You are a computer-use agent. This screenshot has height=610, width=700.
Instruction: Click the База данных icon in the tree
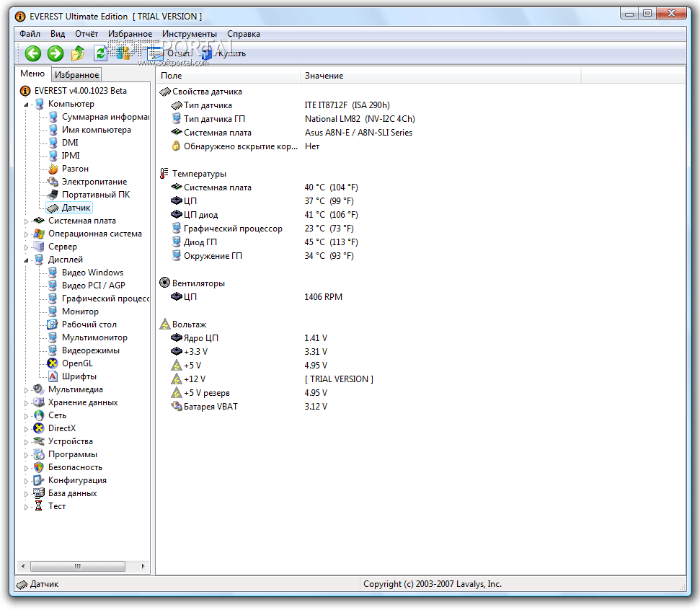39,493
